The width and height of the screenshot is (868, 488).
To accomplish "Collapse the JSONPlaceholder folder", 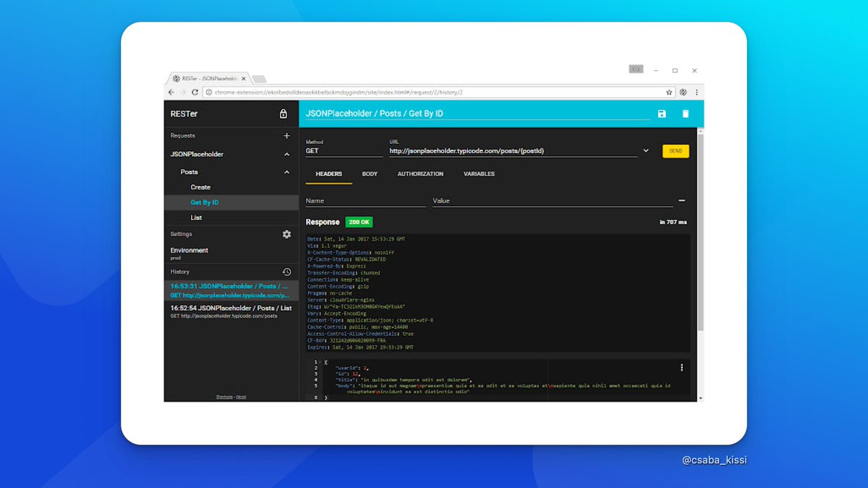I will click(x=286, y=155).
